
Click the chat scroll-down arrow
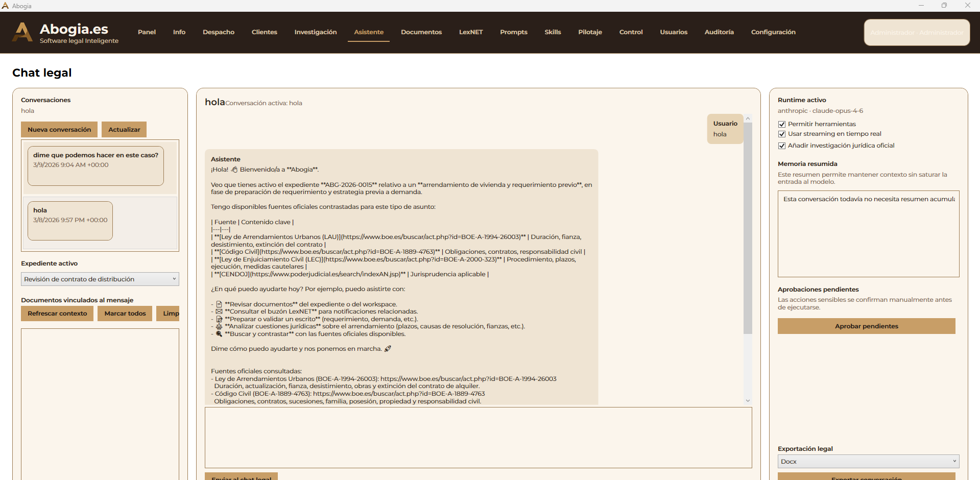(748, 401)
